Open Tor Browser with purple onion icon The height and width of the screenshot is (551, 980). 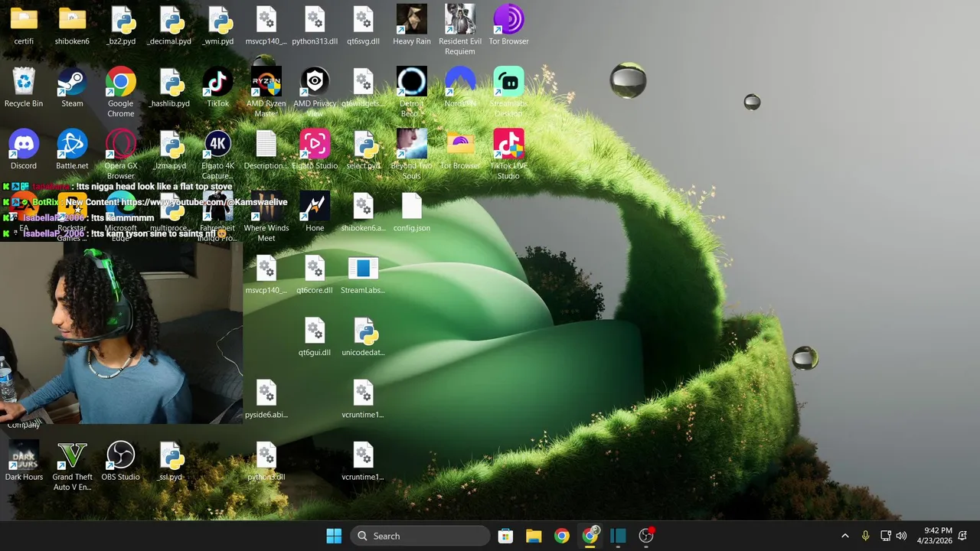[x=508, y=25]
